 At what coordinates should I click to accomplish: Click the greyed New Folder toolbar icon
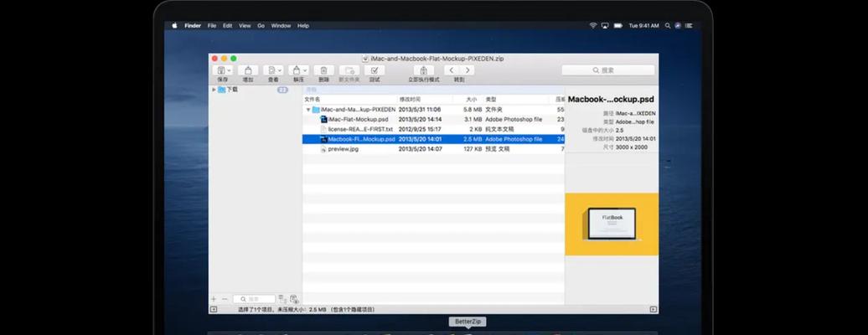pyautogui.click(x=349, y=70)
